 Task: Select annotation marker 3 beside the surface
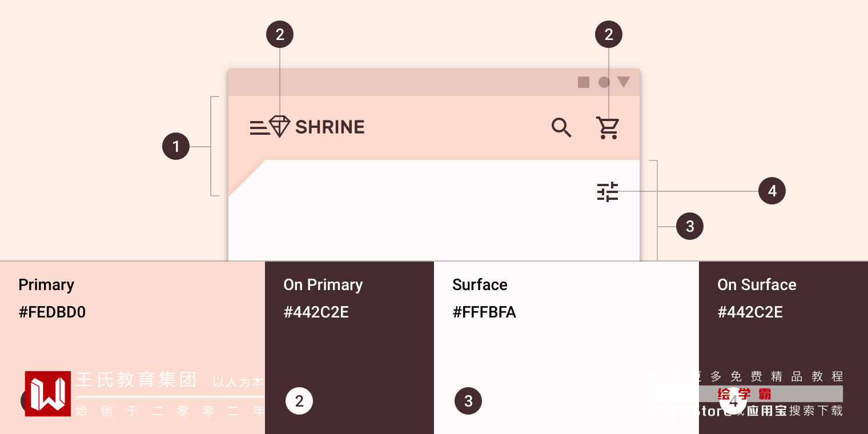690,227
